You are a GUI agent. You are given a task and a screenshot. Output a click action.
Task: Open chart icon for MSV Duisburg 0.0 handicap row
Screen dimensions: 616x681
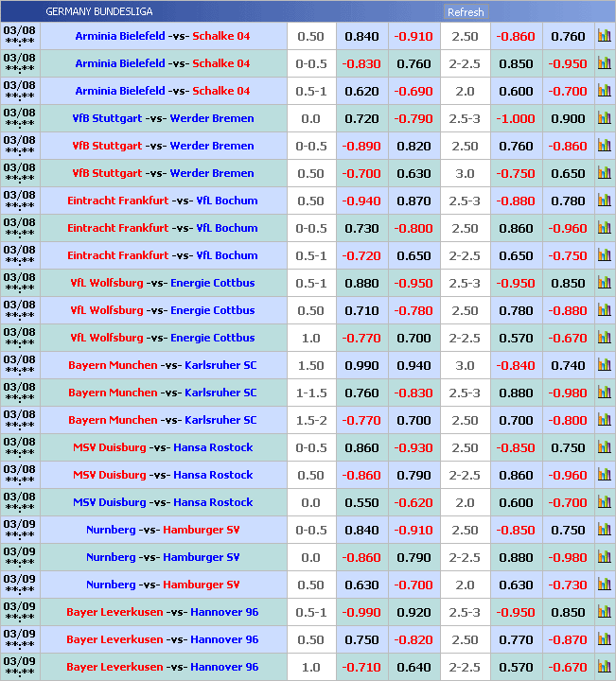coord(605,501)
